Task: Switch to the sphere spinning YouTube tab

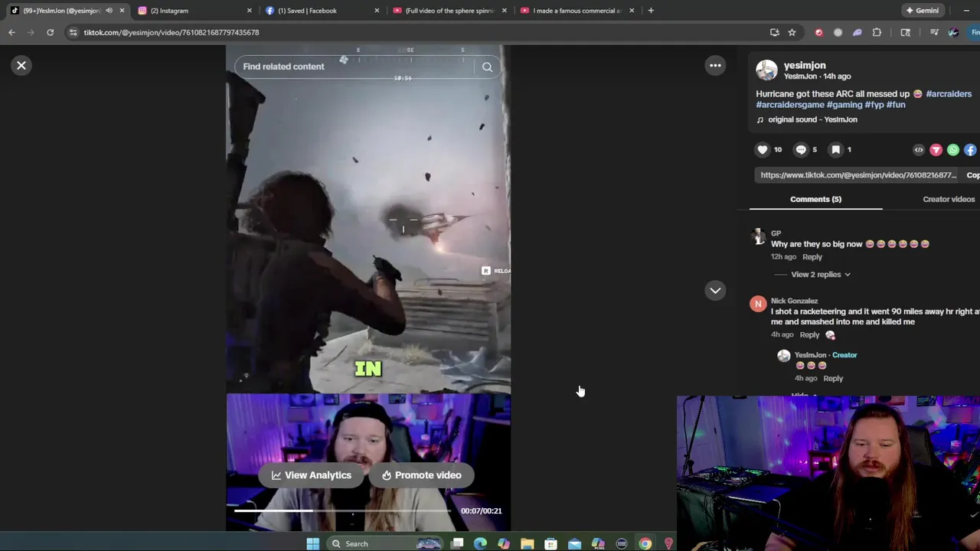Action: coord(449,11)
